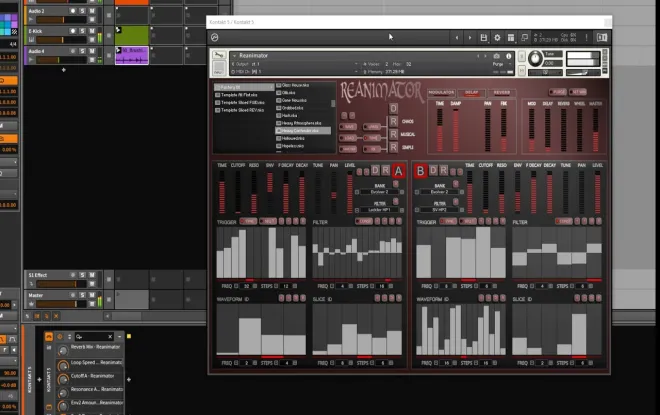Open instrument edit mode wrench icon
Image resolution: width=660 pixels, height=415 pixels.
[x=219, y=56]
